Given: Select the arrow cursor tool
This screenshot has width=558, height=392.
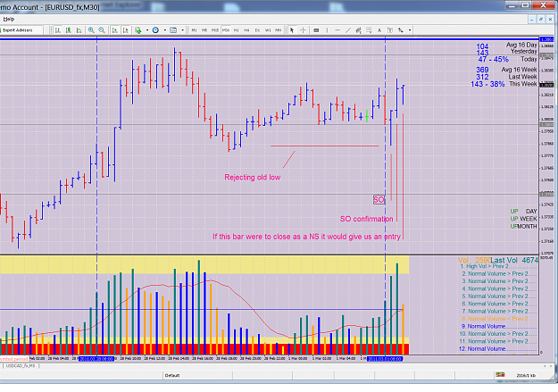Looking at the screenshot, I should coord(292,30).
